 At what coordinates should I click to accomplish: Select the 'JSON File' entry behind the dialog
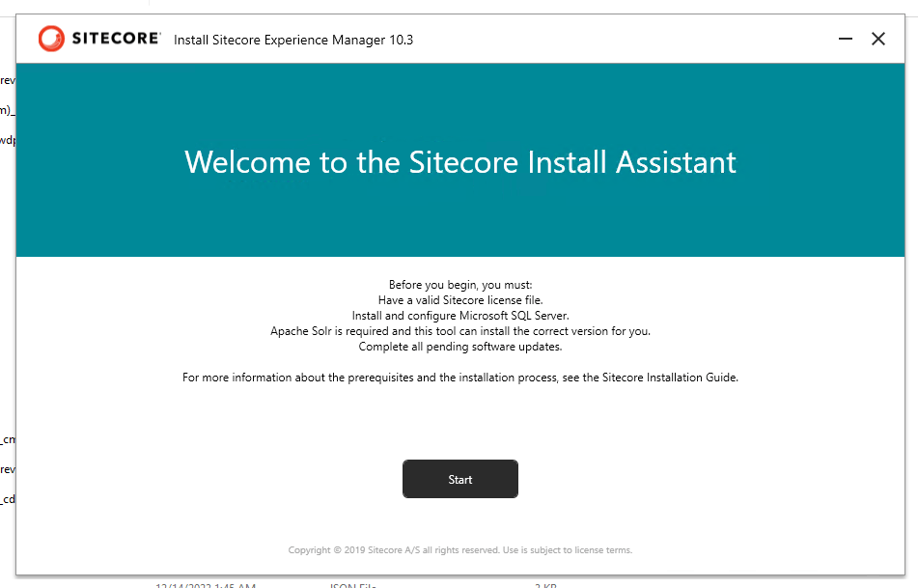351,583
